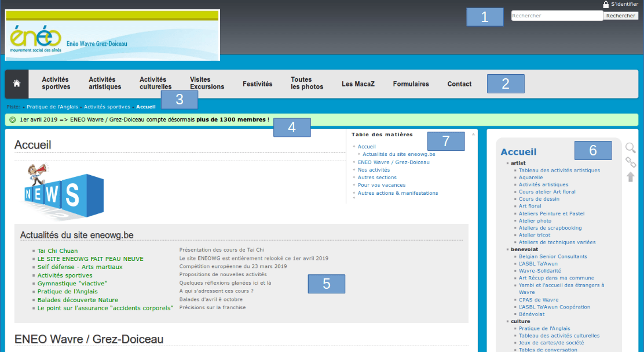Open Toutes les photos menu
Image resolution: width=644 pixels, height=352 pixels.
pyautogui.click(x=307, y=84)
